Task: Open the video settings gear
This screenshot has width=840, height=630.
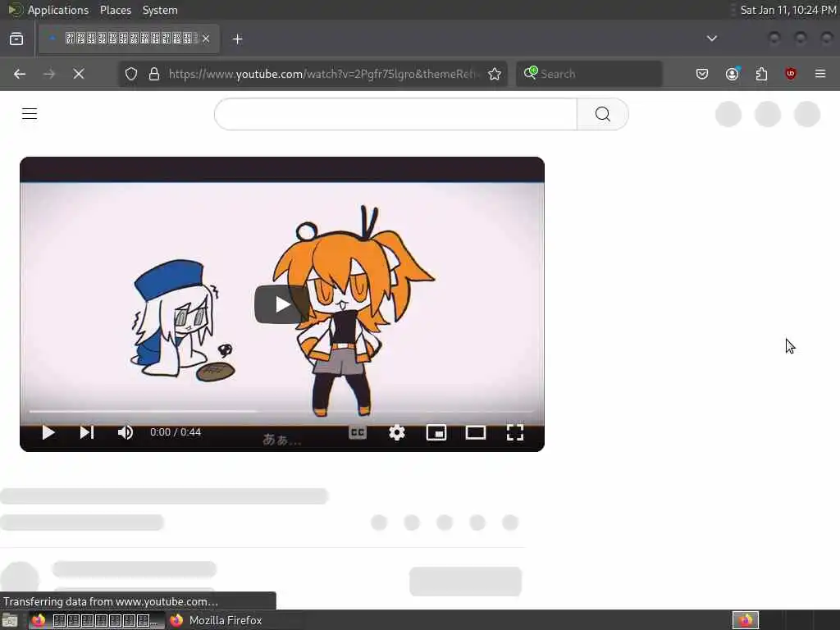Action: point(397,432)
